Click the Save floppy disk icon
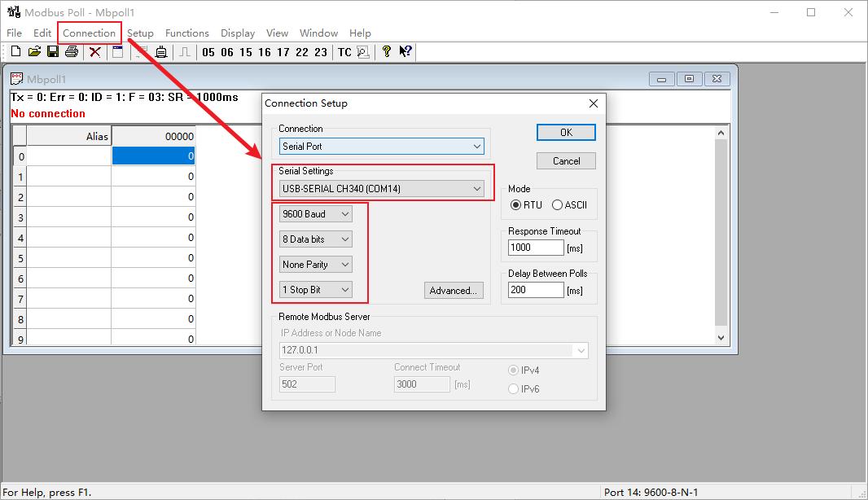Viewport: 868px width, 500px height. point(53,52)
